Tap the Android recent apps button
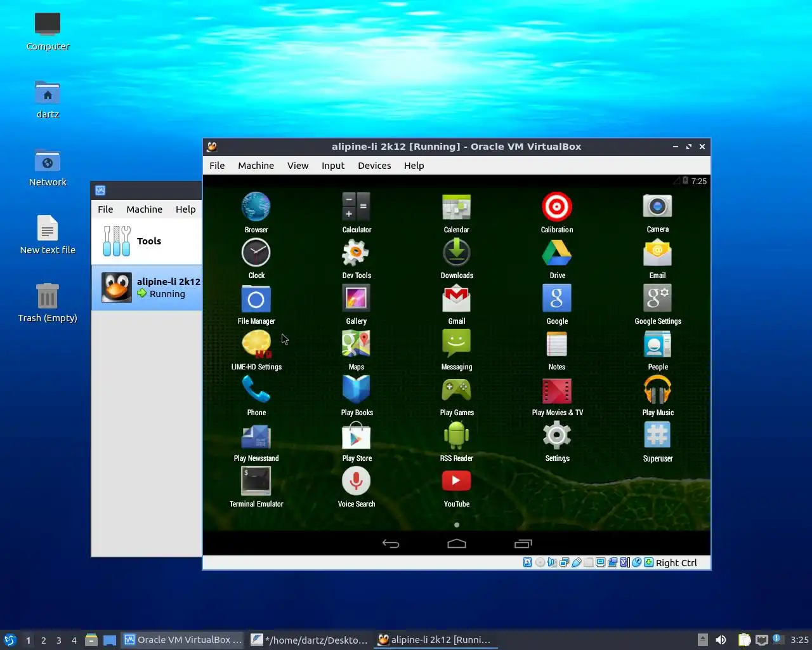The width and height of the screenshot is (812, 650). pos(523,543)
